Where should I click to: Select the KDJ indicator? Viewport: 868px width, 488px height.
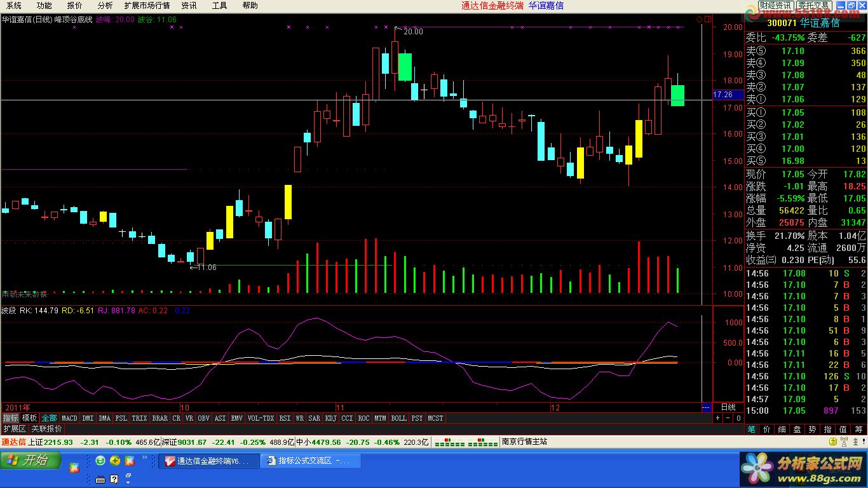(x=331, y=418)
